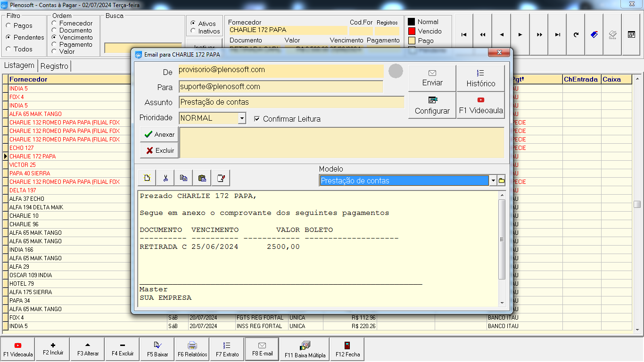Click F1 Videoaula on the bottom bar

tap(18, 349)
